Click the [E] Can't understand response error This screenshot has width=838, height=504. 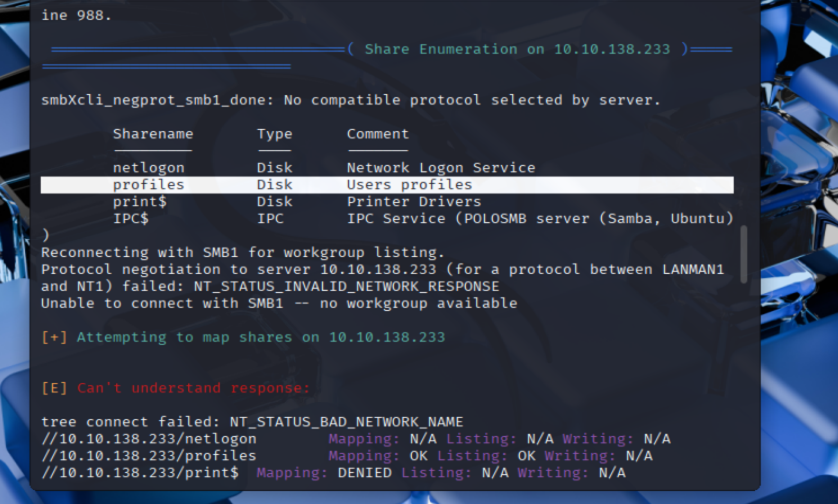pos(175,388)
